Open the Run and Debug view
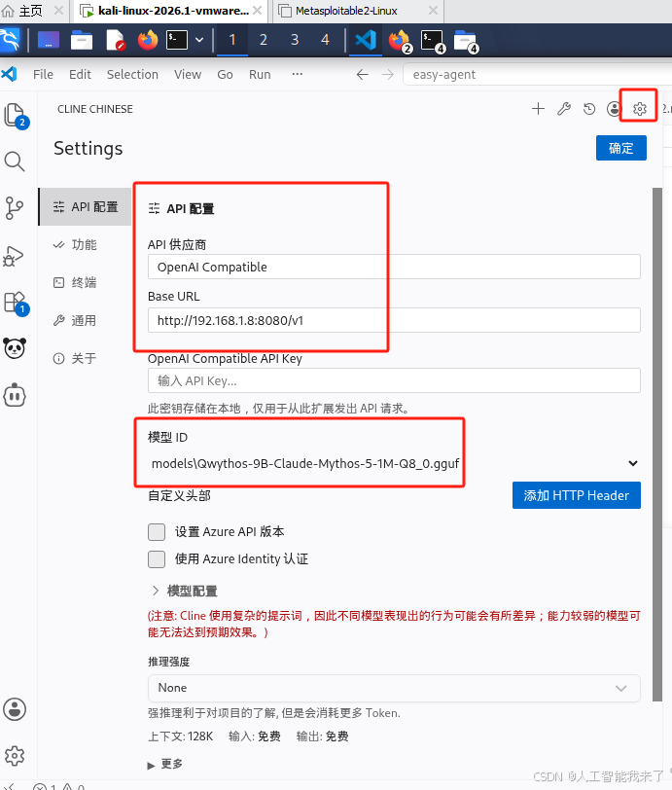This screenshot has height=790, width=672. point(14,256)
